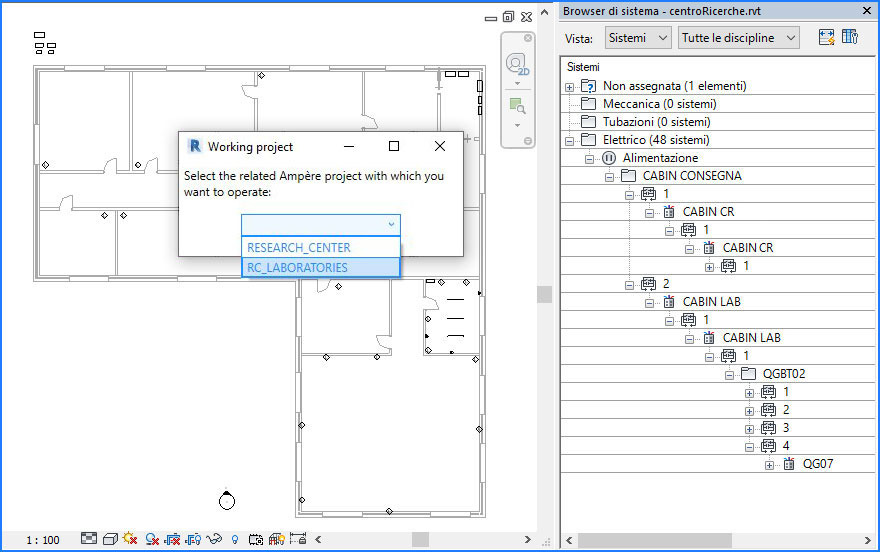
Task: Toggle the Sun Path off icon
Action: (130, 539)
